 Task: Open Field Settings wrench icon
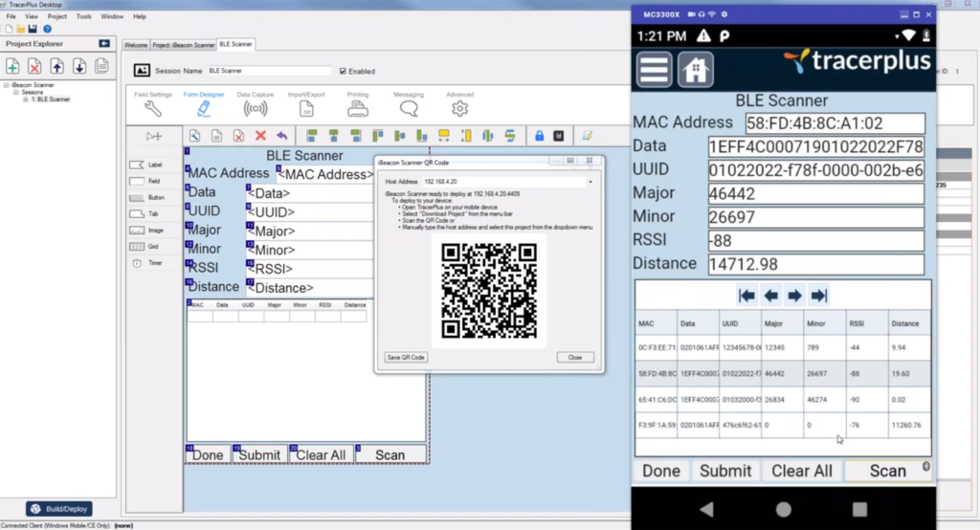(152, 109)
